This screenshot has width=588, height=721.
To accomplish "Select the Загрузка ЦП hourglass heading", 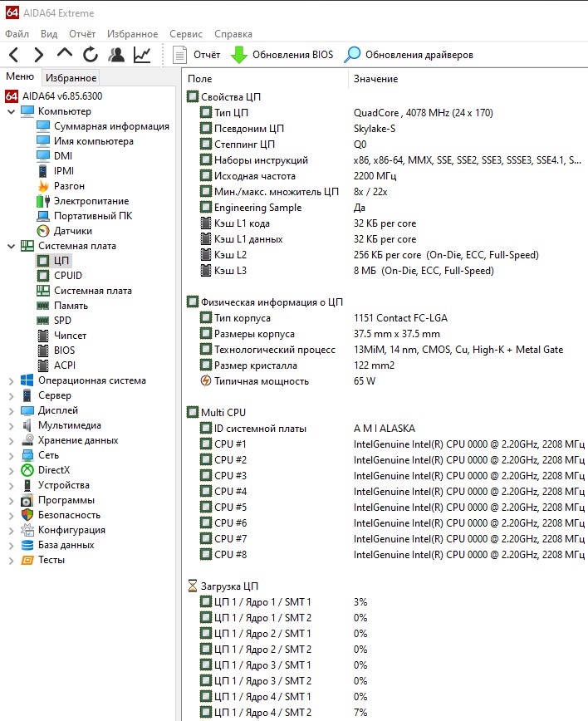I will (x=223, y=586).
